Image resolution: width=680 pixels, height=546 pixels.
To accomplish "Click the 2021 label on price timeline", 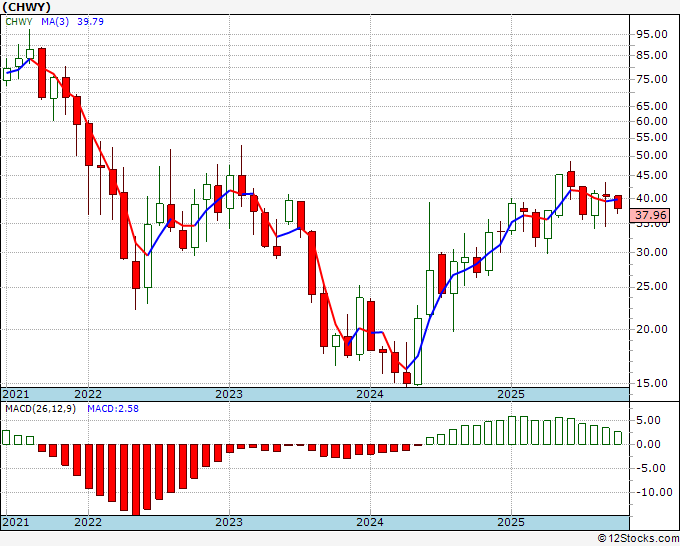I will coord(16,394).
